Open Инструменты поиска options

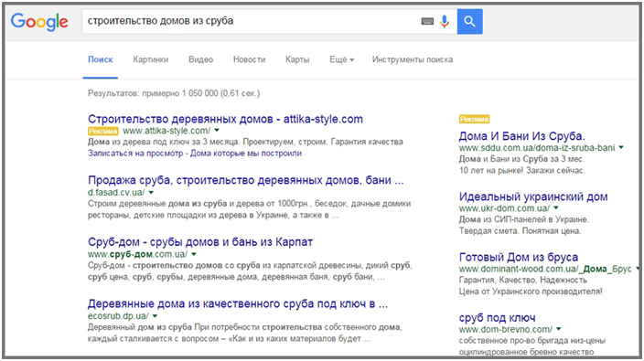(x=413, y=59)
